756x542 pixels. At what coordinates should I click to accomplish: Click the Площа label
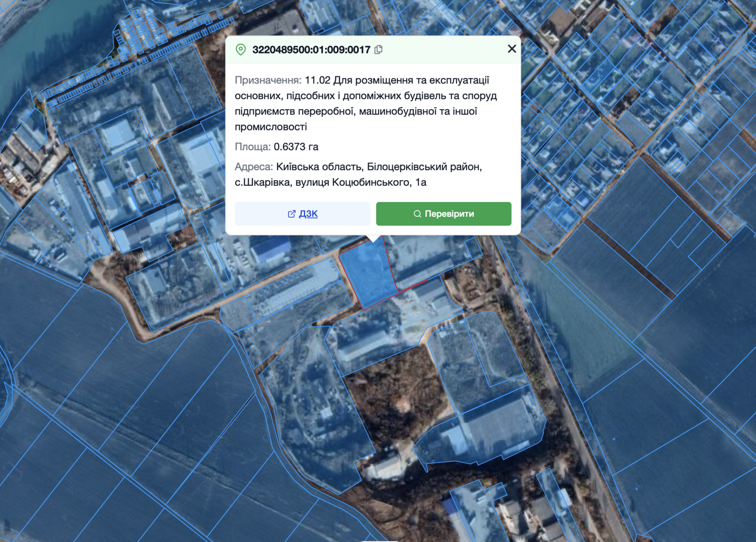(x=252, y=147)
